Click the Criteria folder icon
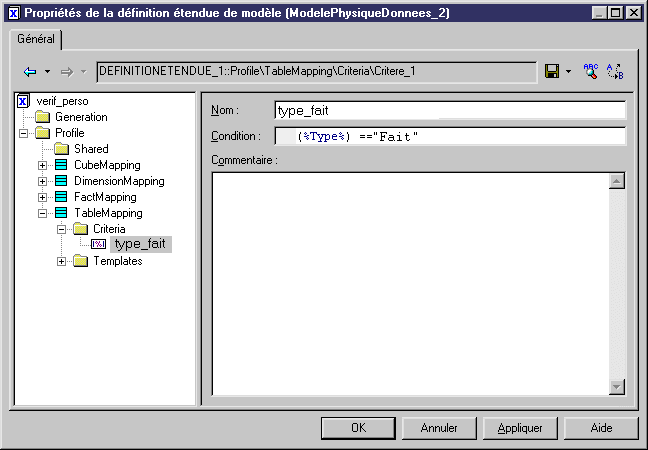Viewport: 648px width, 450px height. (80, 229)
